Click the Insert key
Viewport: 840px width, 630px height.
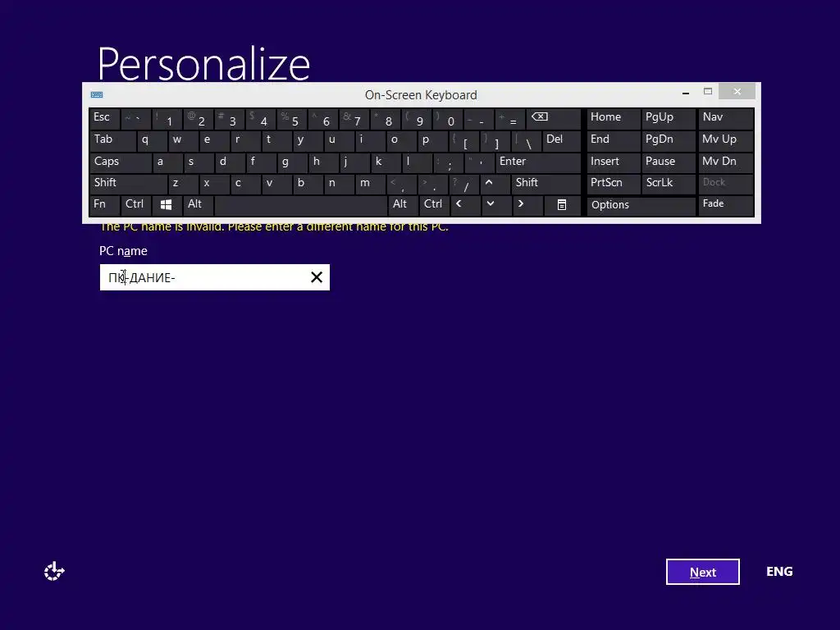coord(613,162)
